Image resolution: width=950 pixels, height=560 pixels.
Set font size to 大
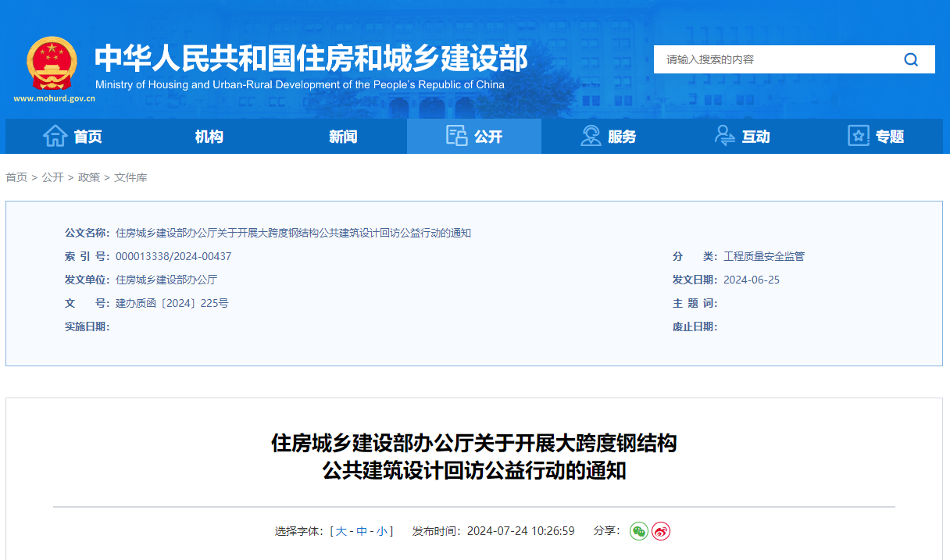pyautogui.click(x=341, y=530)
